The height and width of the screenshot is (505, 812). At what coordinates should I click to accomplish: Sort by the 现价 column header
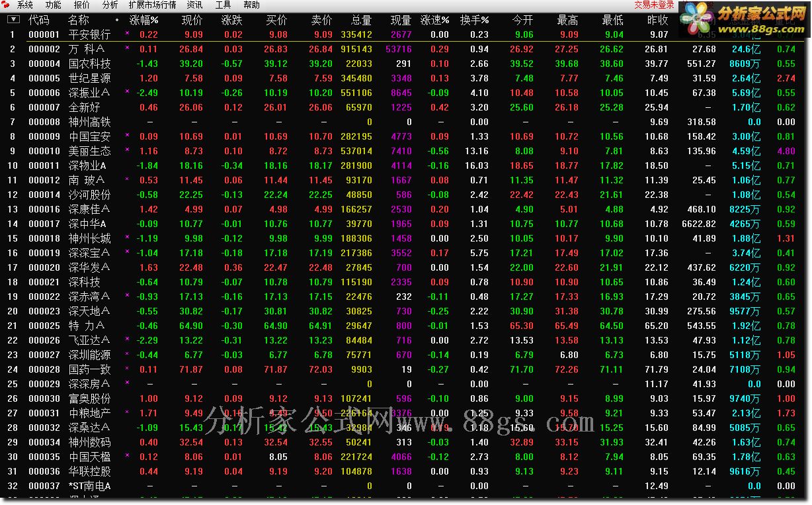[x=192, y=21]
